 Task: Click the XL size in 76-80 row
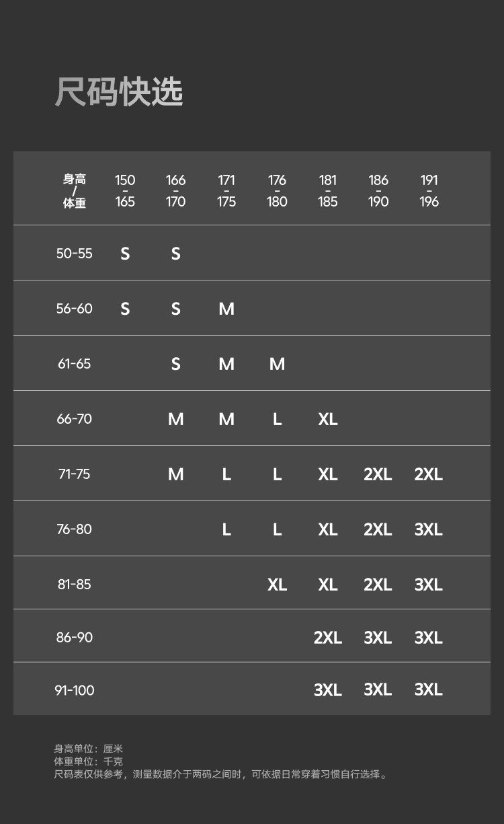pos(328,529)
